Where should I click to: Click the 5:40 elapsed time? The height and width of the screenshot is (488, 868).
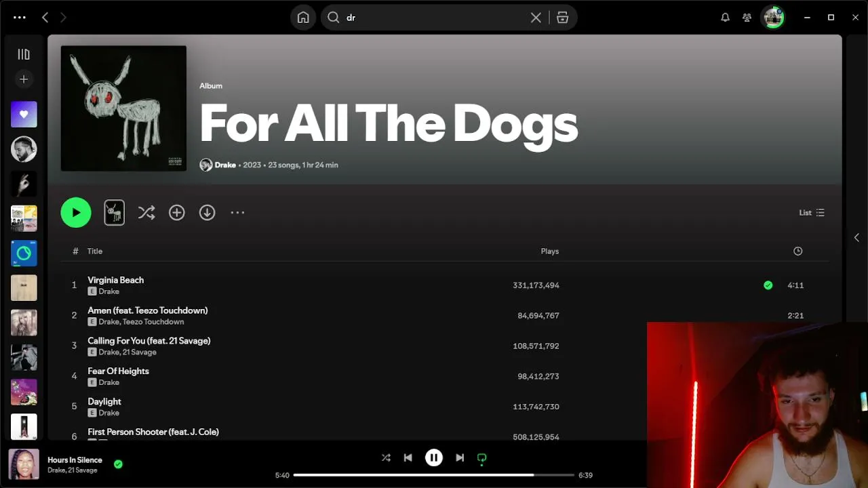point(282,475)
